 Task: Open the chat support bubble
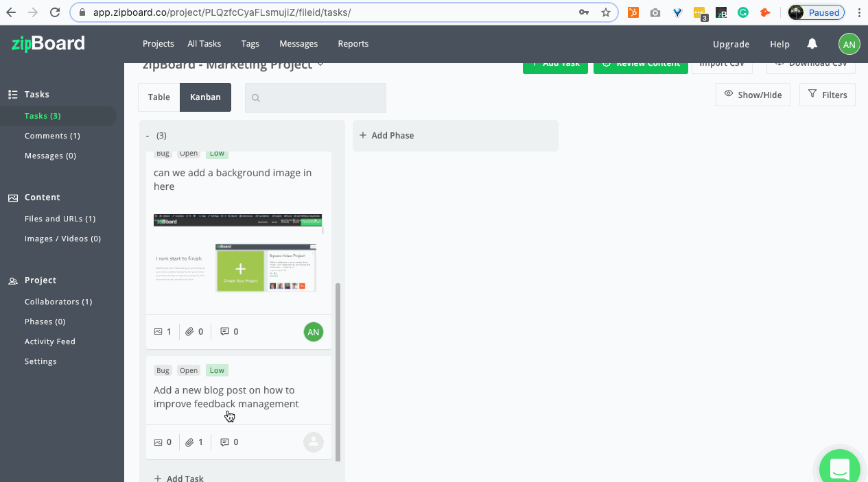(841, 468)
